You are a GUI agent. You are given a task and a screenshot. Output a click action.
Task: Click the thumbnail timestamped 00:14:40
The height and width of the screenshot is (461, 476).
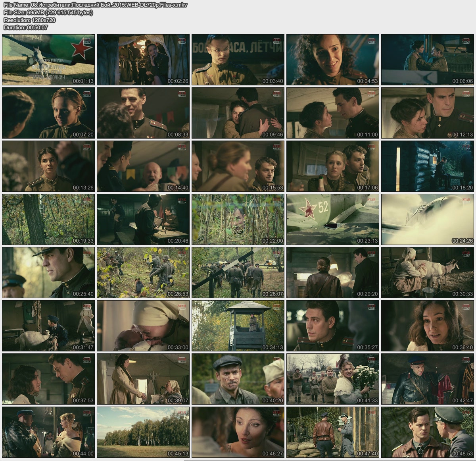click(x=143, y=166)
